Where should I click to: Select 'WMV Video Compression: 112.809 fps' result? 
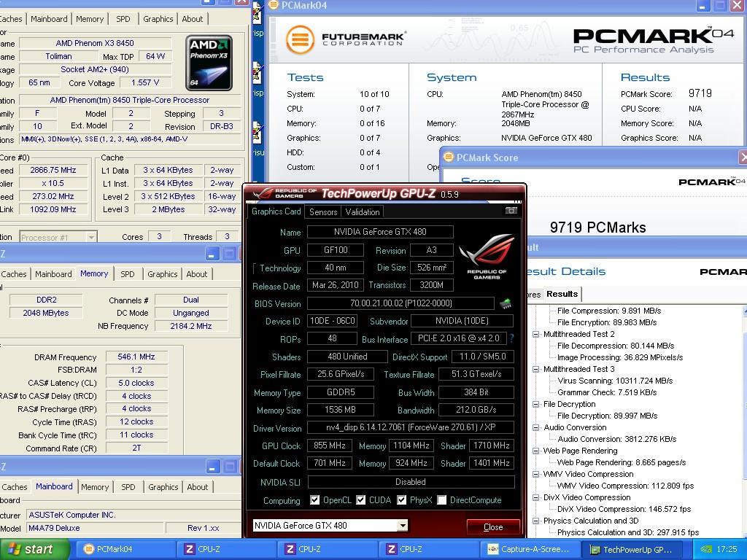625,486
